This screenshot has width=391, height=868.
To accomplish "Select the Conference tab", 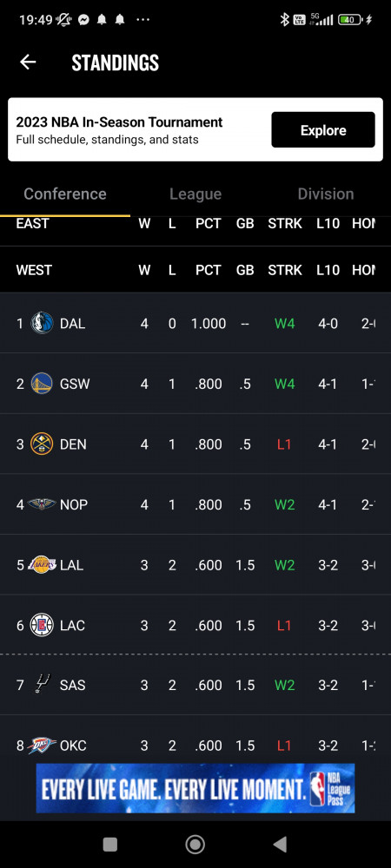I will [x=65, y=194].
